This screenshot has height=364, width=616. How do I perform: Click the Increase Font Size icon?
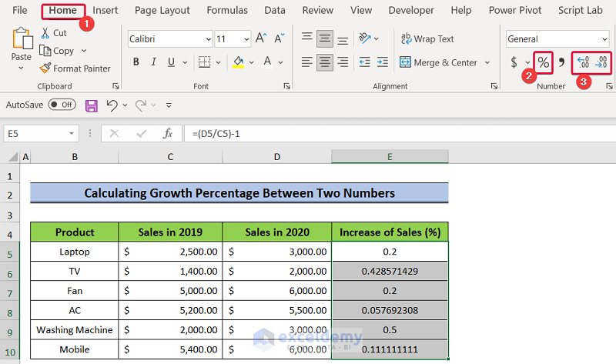click(261, 38)
